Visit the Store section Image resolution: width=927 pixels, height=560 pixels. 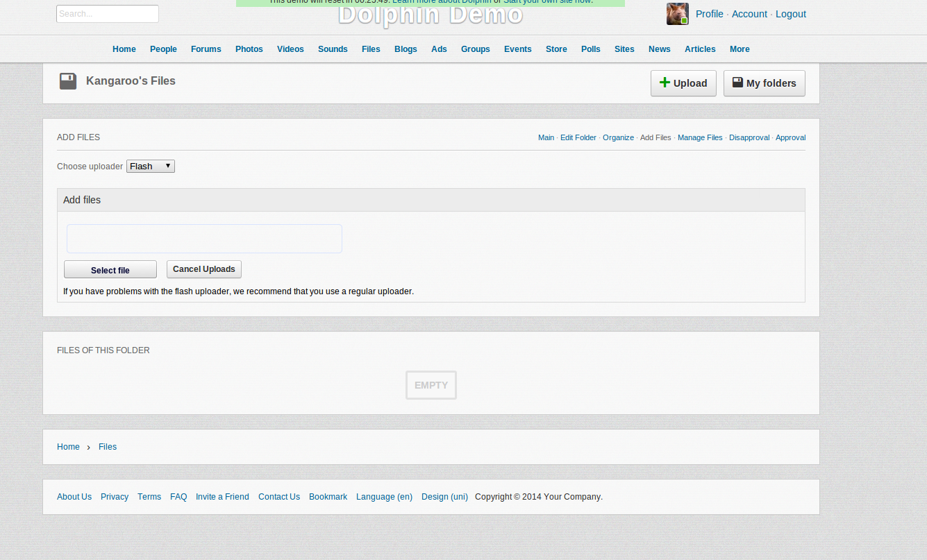coord(556,49)
